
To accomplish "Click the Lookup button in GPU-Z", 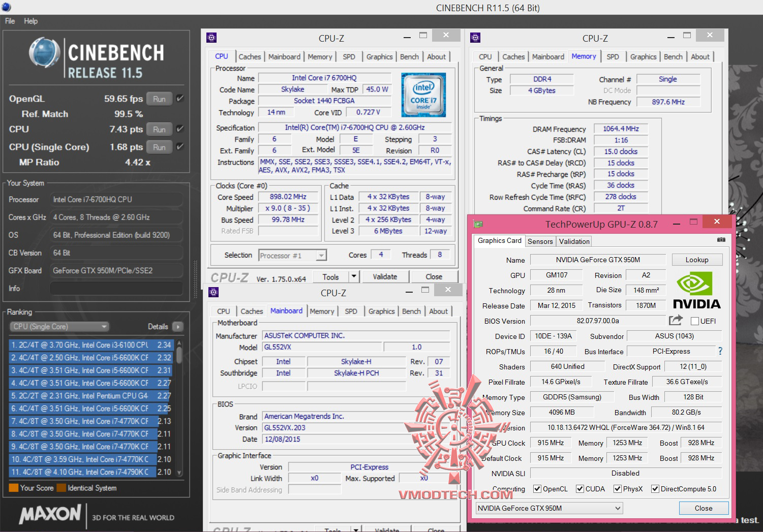I will click(696, 260).
